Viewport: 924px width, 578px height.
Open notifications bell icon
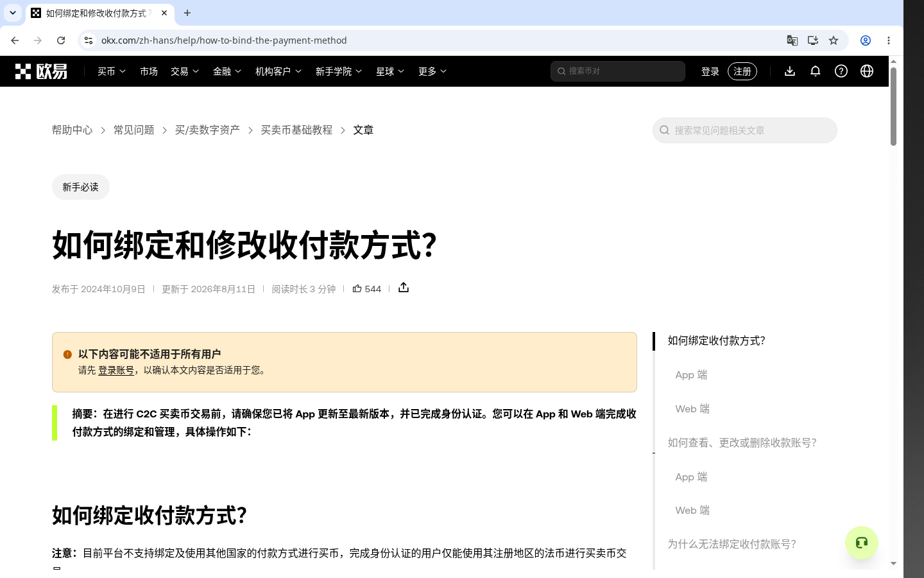click(x=816, y=71)
